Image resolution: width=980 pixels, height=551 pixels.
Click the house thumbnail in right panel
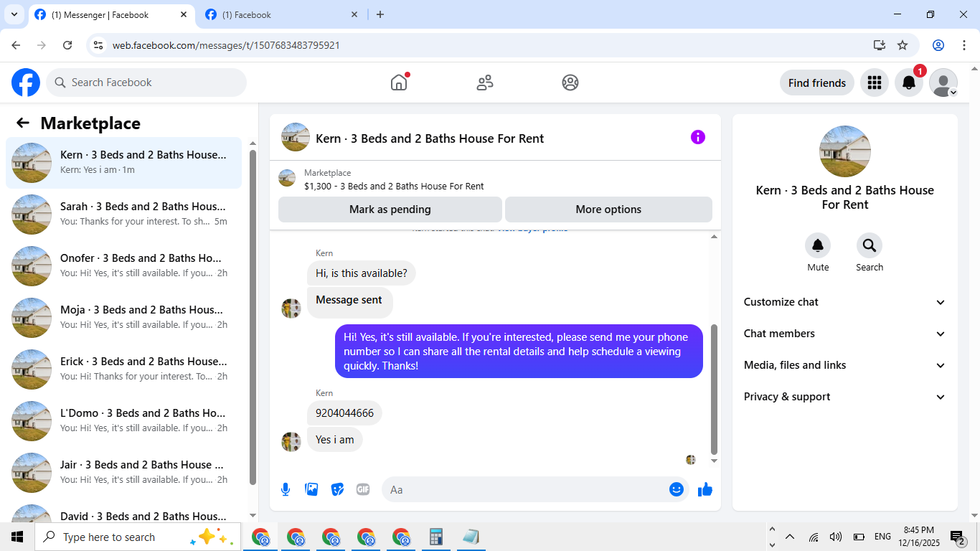pyautogui.click(x=845, y=151)
